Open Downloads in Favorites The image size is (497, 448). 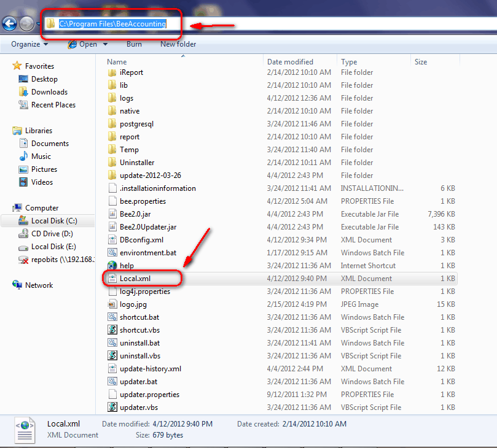[49, 92]
